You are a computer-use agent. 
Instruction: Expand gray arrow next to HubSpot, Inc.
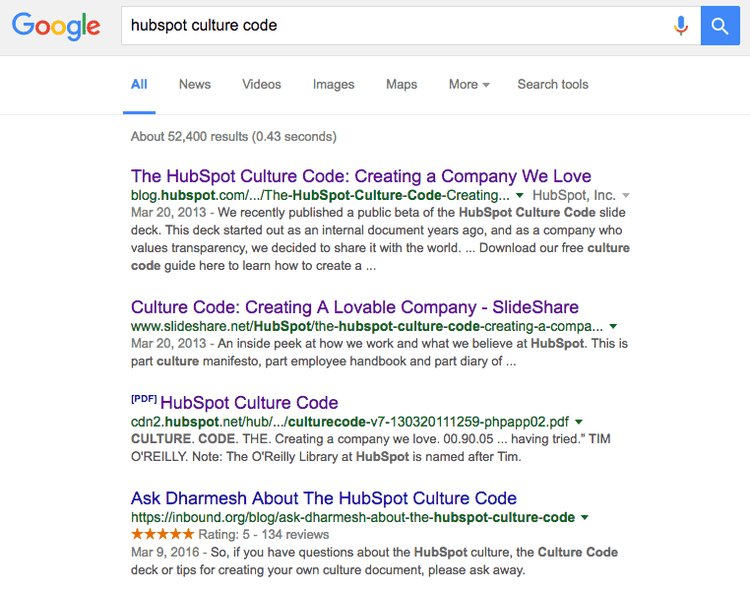click(626, 196)
